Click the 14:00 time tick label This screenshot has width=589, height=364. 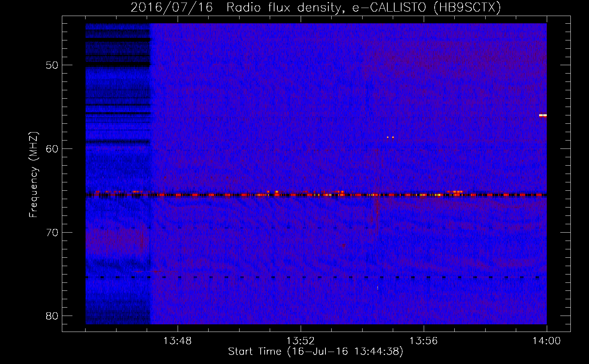546,341
